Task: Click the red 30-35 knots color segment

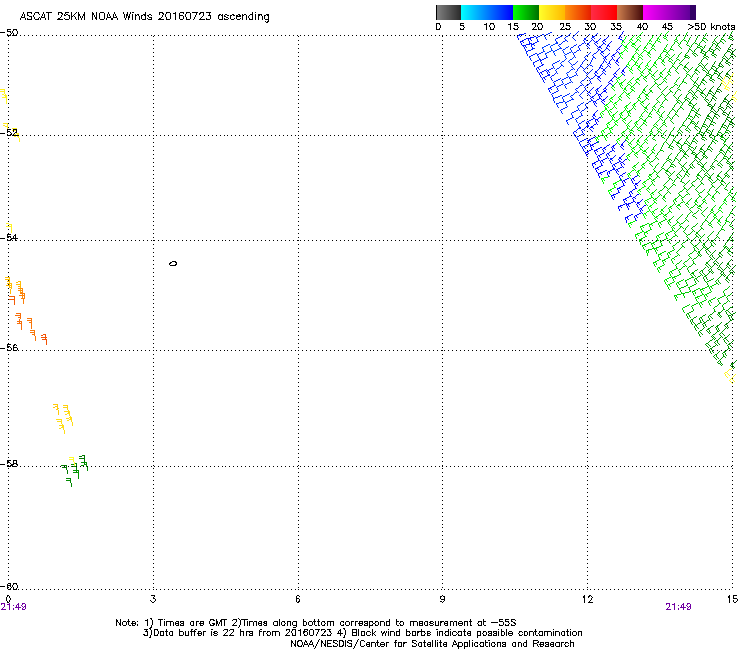Action: pyautogui.click(x=604, y=12)
